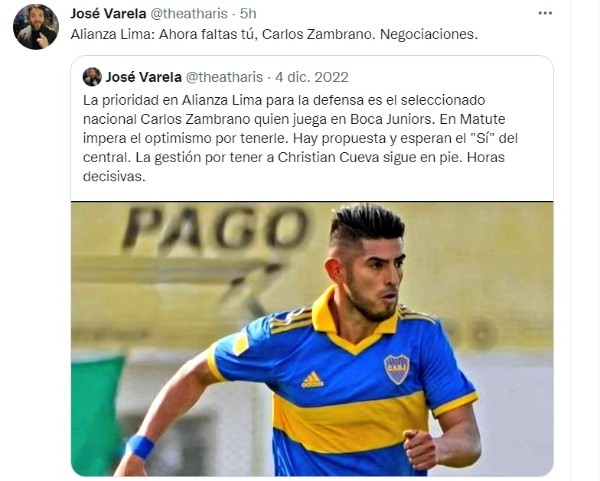The height and width of the screenshot is (481, 600).
Task: Open @theatharis handle in main tweet
Action: (x=189, y=13)
